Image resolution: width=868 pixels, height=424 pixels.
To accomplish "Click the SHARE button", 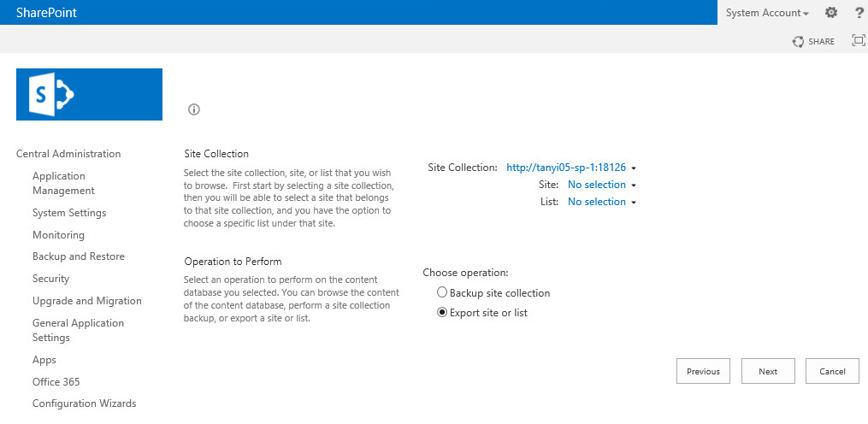I will coord(814,42).
